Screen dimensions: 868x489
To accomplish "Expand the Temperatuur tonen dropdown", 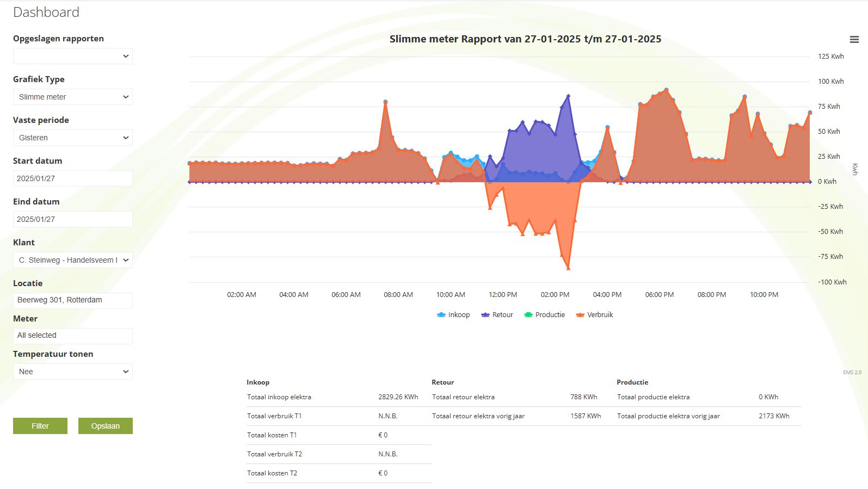I will click(x=73, y=372).
